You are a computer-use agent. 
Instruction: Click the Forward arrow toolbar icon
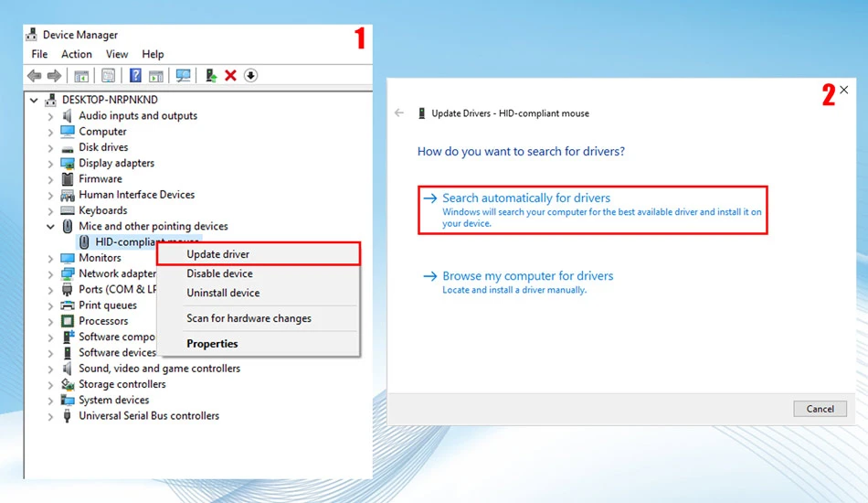click(54, 75)
